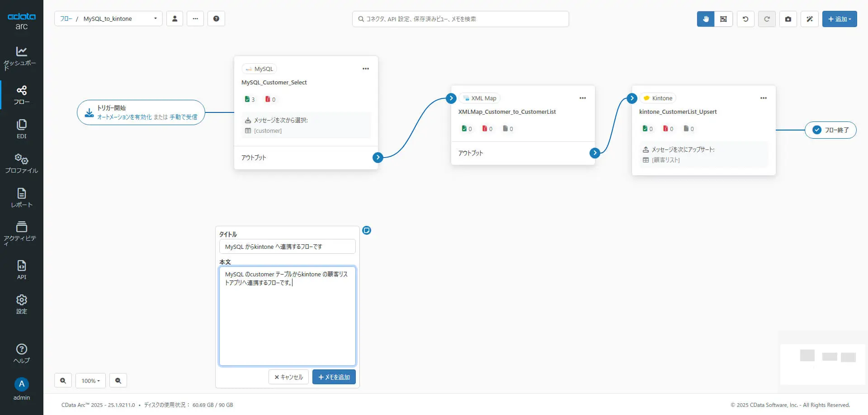
Task: Open the ダッシュボード dashboard in the sidebar
Action: coord(21,58)
